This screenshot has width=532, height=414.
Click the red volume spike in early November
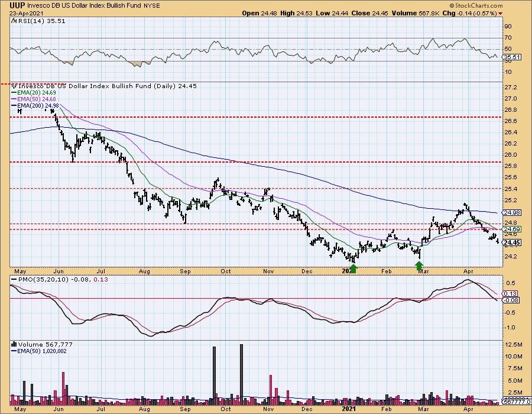271,390
